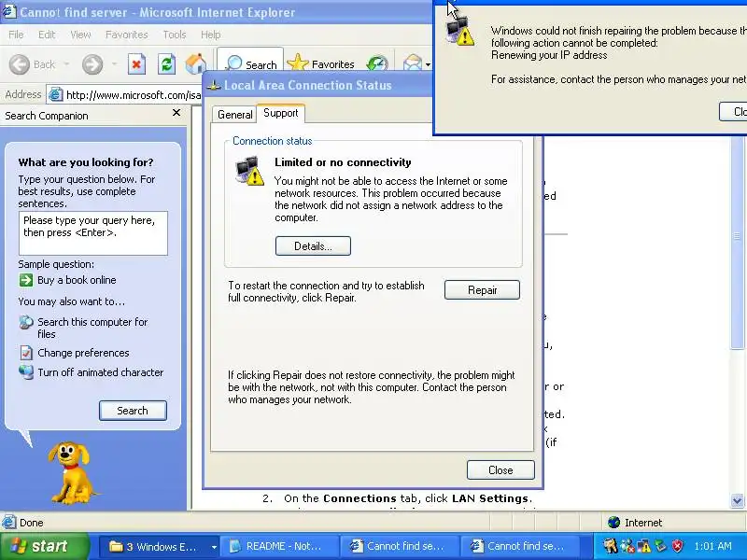
Task: Click the Refresh page icon
Action: (166, 64)
